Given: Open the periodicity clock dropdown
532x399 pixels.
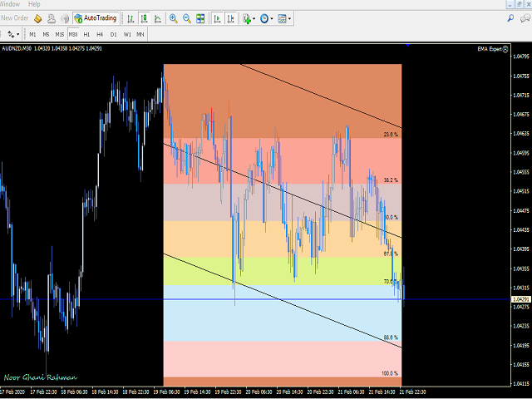Looking at the screenshot, I should [x=266, y=17].
